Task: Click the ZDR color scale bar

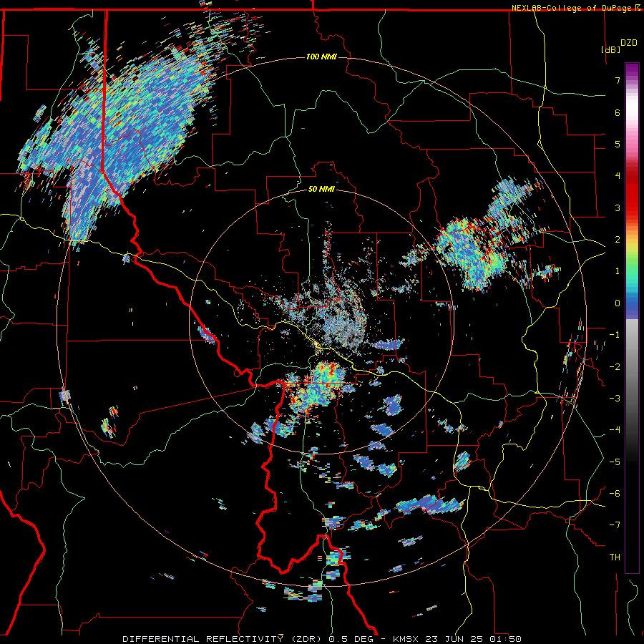Action: (x=632, y=318)
